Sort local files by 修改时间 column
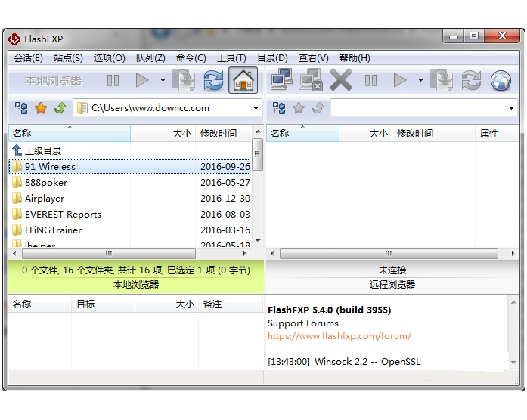Image resolution: width=527 pixels, height=420 pixels. coord(224,133)
